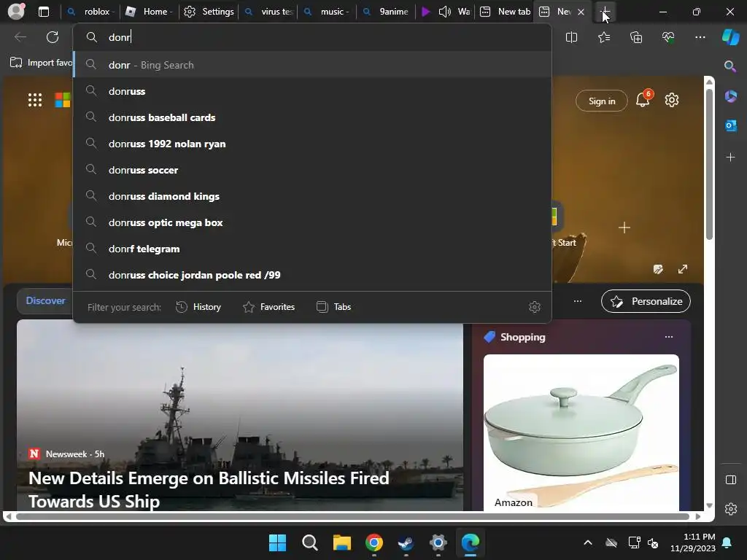Add a sidebar app with plus
This screenshot has height=560, width=747.
[x=730, y=157]
